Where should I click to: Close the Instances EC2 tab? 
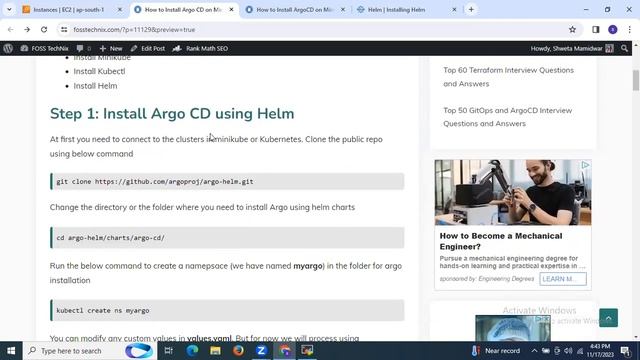click(x=120, y=9)
